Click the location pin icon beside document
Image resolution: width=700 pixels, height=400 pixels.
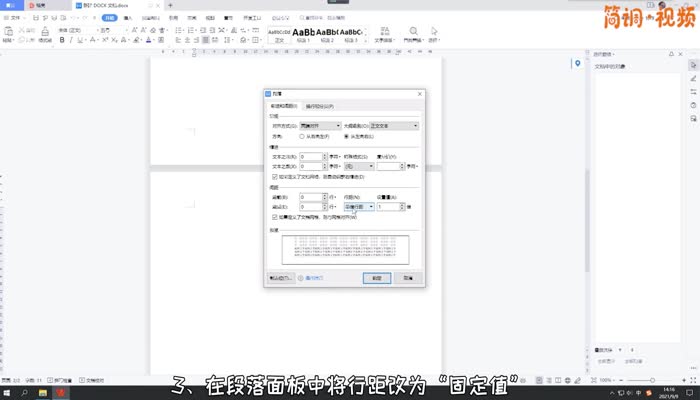[577, 64]
